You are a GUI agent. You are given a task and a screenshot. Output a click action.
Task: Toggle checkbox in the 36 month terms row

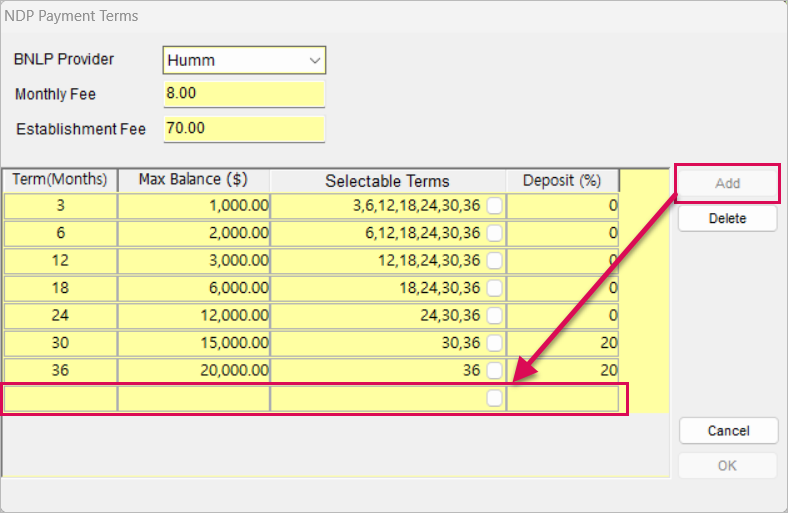(x=495, y=370)
